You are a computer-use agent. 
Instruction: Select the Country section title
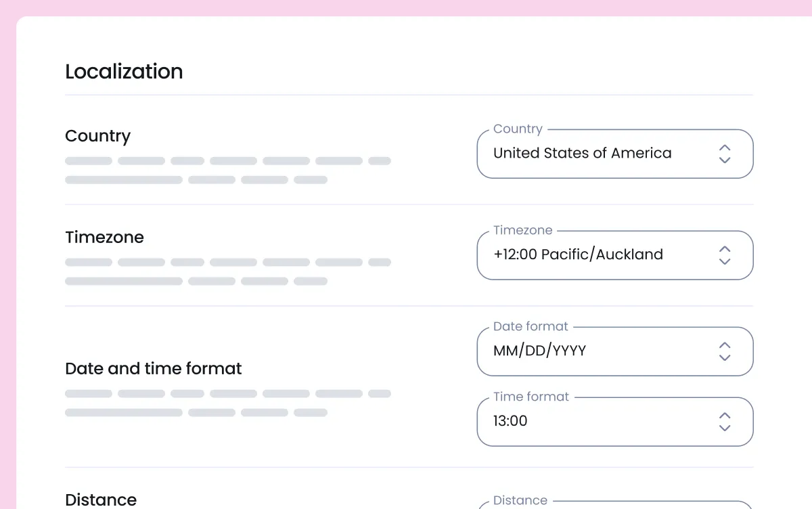point(98,136)
